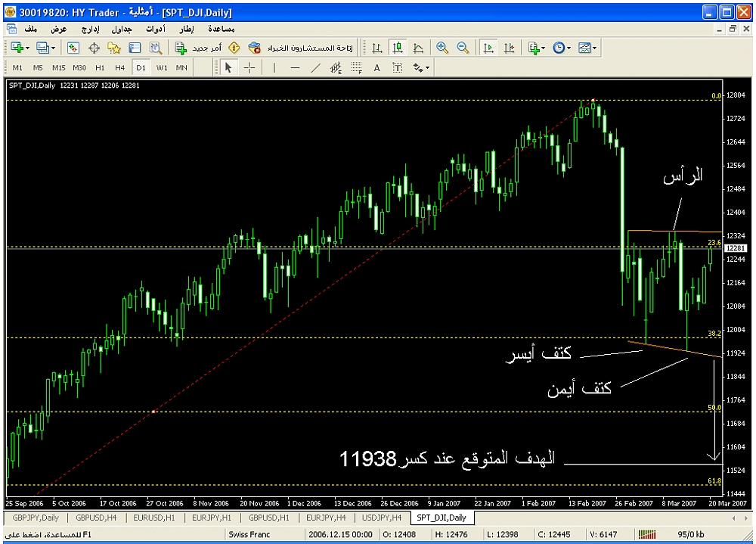Click the '95/0 kb' status bar entry

(691, 534)
